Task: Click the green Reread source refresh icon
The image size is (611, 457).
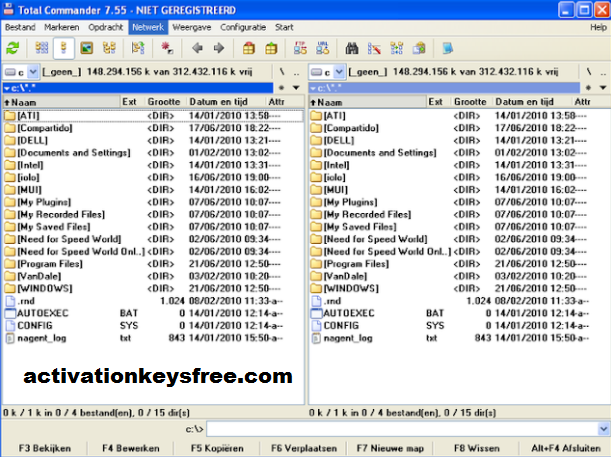Action: [x=13, y=48]
